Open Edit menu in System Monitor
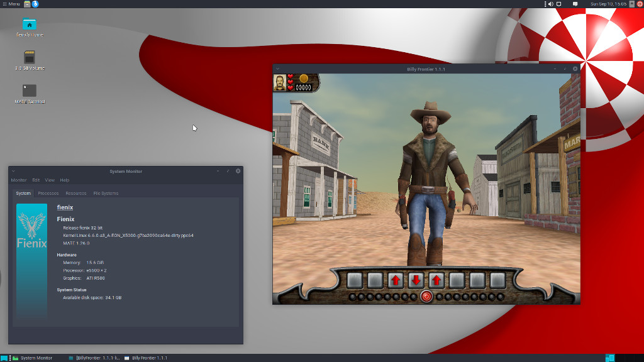Screen dimensions: 644x362 click(36, 180)
